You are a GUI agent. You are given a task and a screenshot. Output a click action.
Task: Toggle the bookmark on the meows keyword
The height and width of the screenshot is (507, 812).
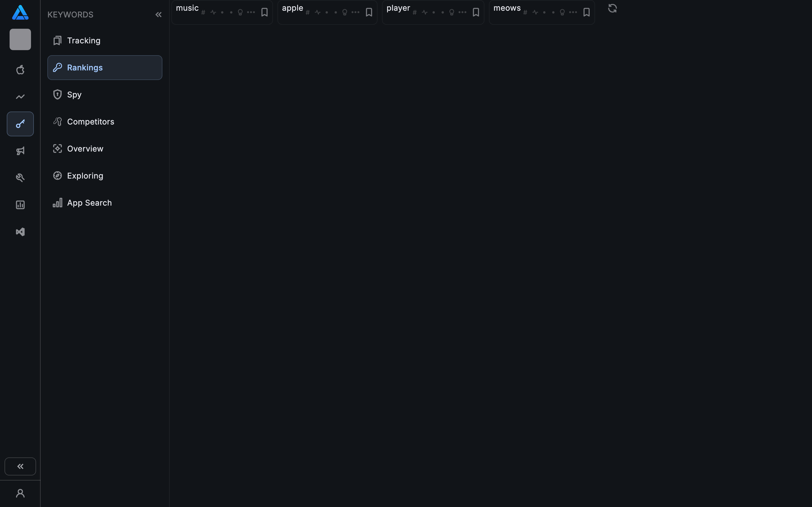[x=586, y=12]
